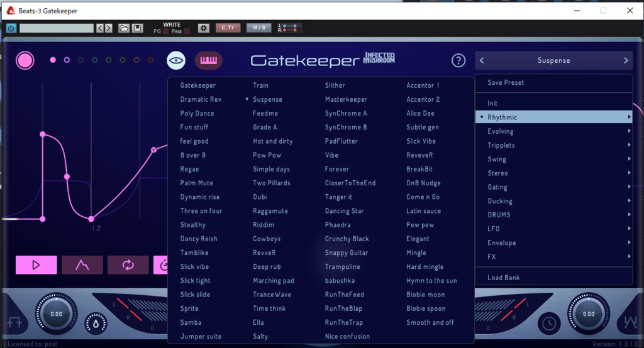Select the one-shot envelope shape button

[x=82, y=264]
